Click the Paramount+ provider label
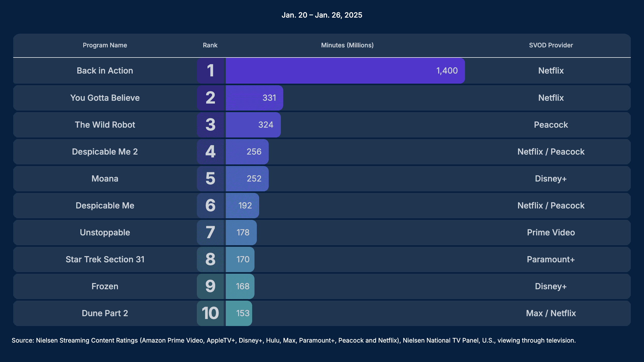This screenshot has height=362, width=644. (x=551, y=259)
